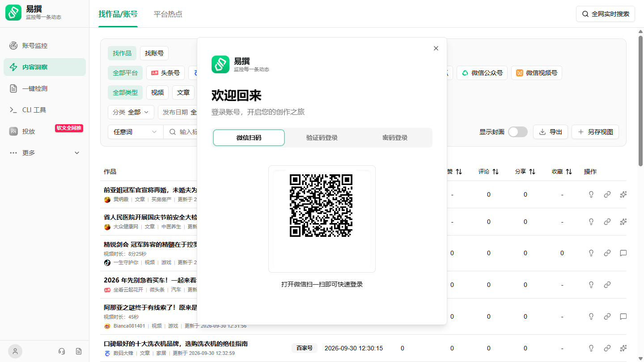Click the WeChat login QR code
644x362 pixels.
pyautogui.click(x=322, y=205)
